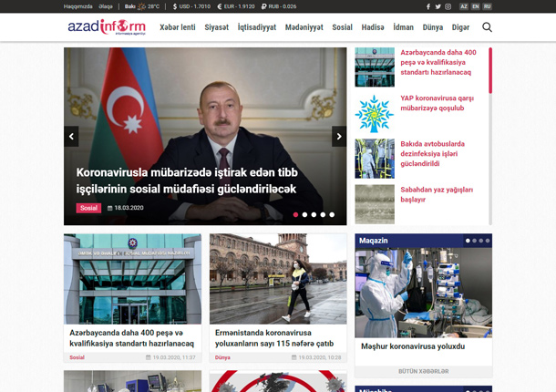Image resolution: width=556 pixels, height=392 pixels.
Task: Click the BÜTÜN XƏBƏRLƏR link
Action: click(423, 371)
